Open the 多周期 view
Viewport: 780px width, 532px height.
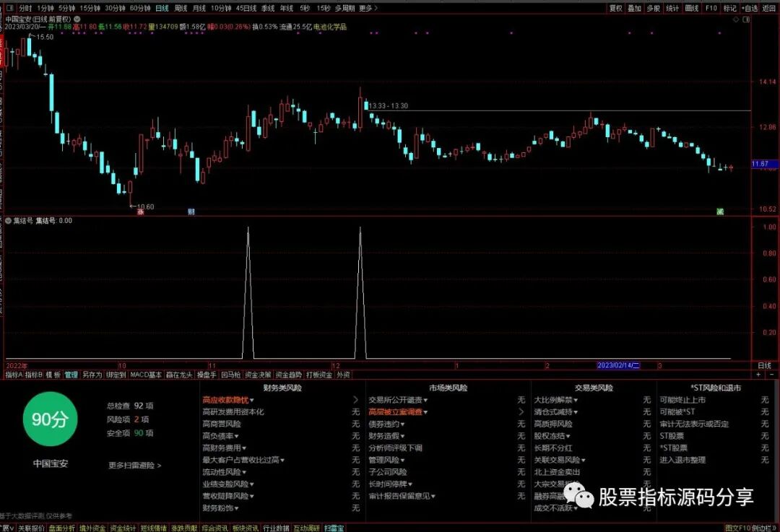[x=344, y=9]
